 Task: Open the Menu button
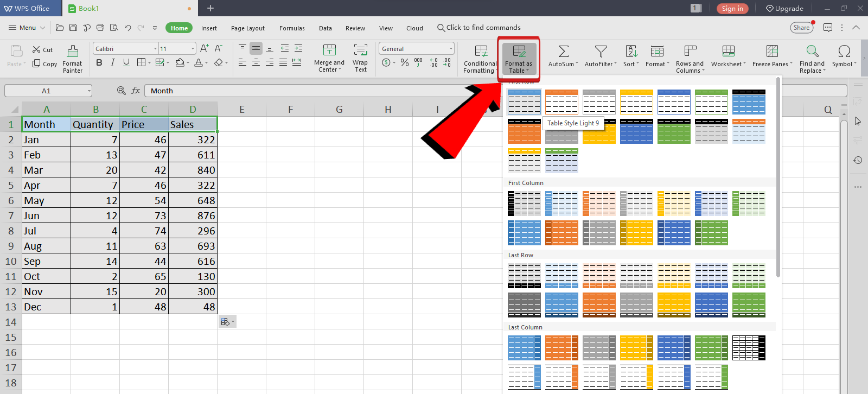click(27, 28)
